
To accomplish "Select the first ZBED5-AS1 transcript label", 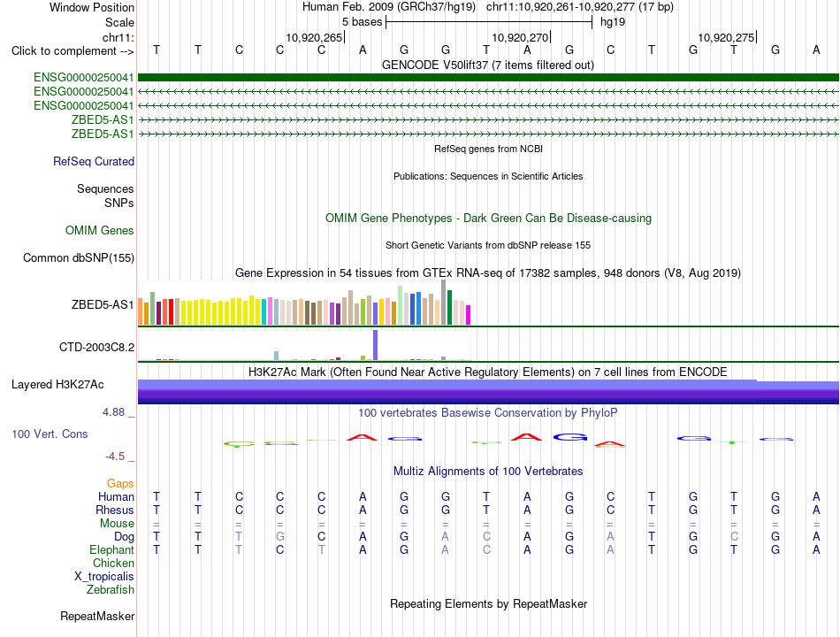I will click(x=103, y=119).
